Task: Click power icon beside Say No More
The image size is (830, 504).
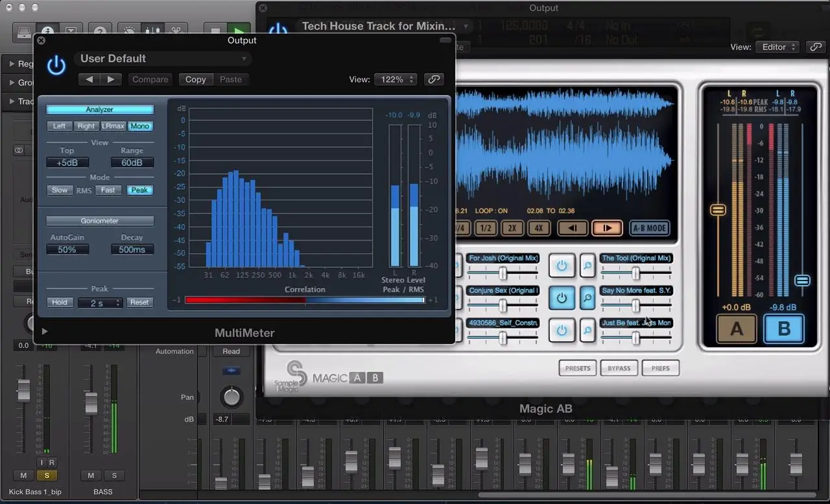Action: (562, 298)
